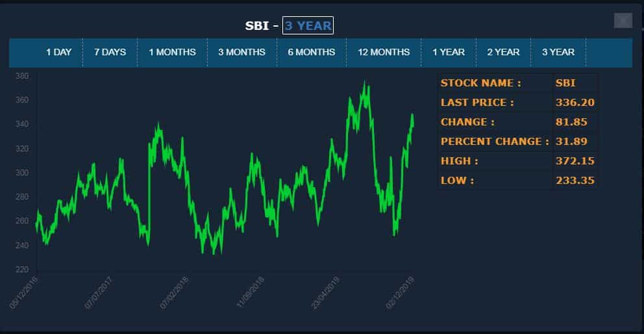Viewport: 644px width, 334px height.
Task: Close the SBI chart popup
Action: (x=623, y=20)
